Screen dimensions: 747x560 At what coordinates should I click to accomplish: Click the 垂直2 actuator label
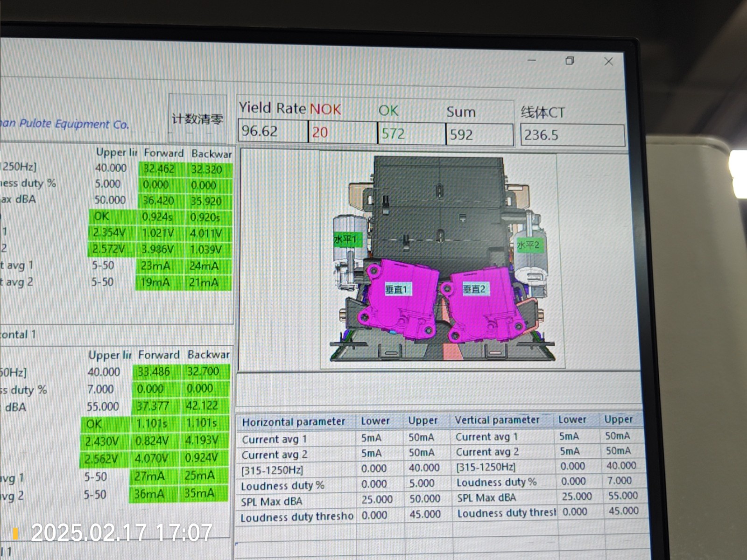pyautogui.click(x=474, y=289)
